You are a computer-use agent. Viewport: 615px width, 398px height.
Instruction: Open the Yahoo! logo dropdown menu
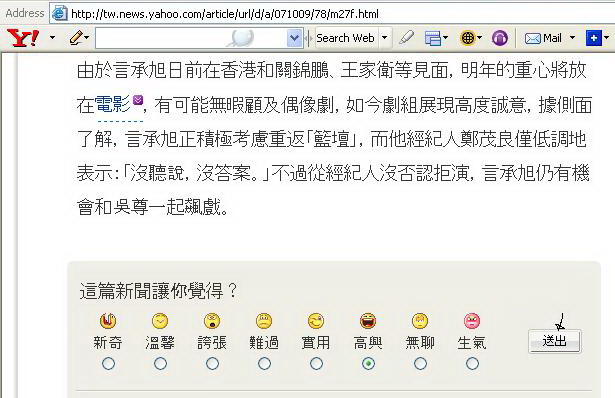[x=52, y=38]
